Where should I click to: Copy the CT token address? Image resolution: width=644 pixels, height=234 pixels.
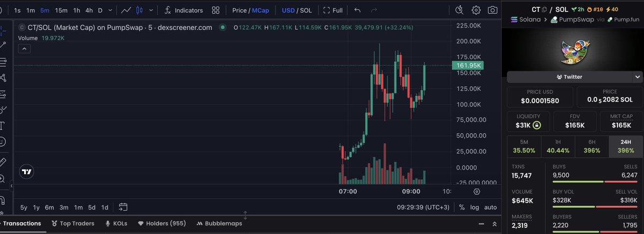click(x=545, y=10)
